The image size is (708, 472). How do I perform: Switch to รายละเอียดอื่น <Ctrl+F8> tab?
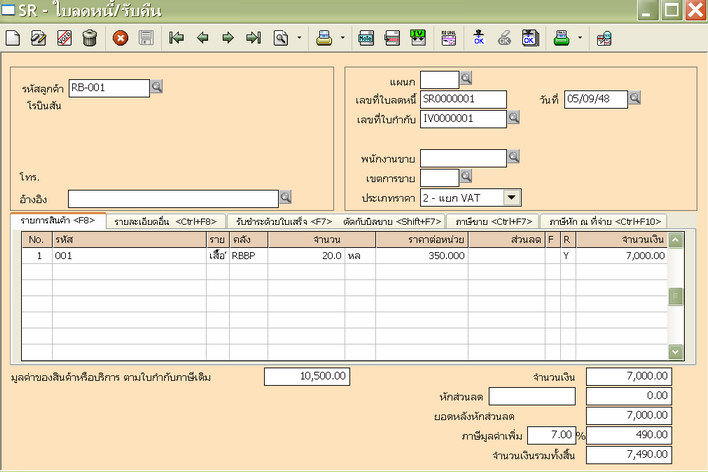click(x=165, y=221)
